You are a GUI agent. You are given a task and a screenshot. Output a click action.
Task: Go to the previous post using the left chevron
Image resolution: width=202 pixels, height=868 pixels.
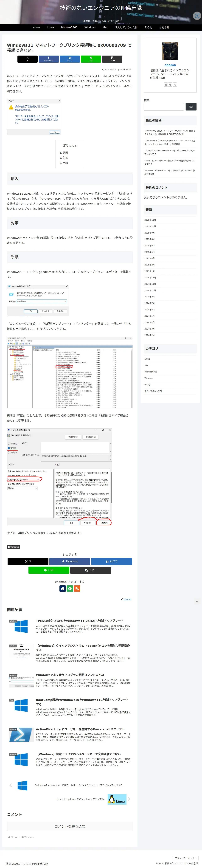[x=10, y=785]
